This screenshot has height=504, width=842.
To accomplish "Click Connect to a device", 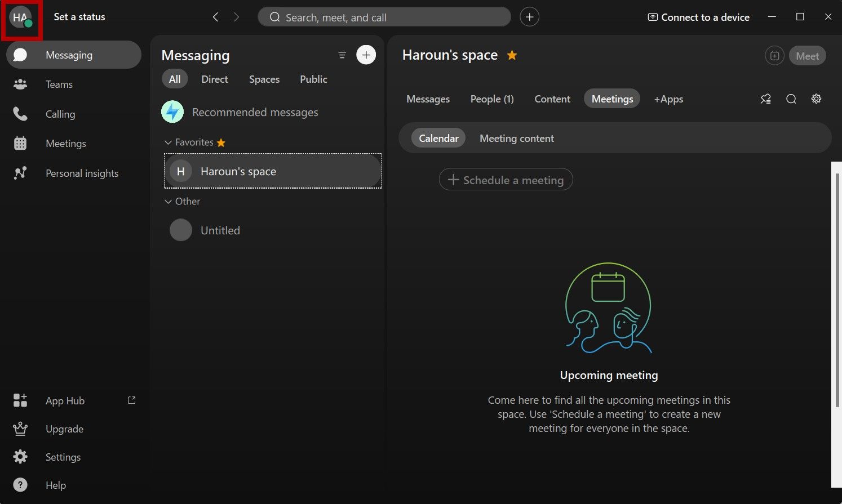I will (x=698, y=17).
